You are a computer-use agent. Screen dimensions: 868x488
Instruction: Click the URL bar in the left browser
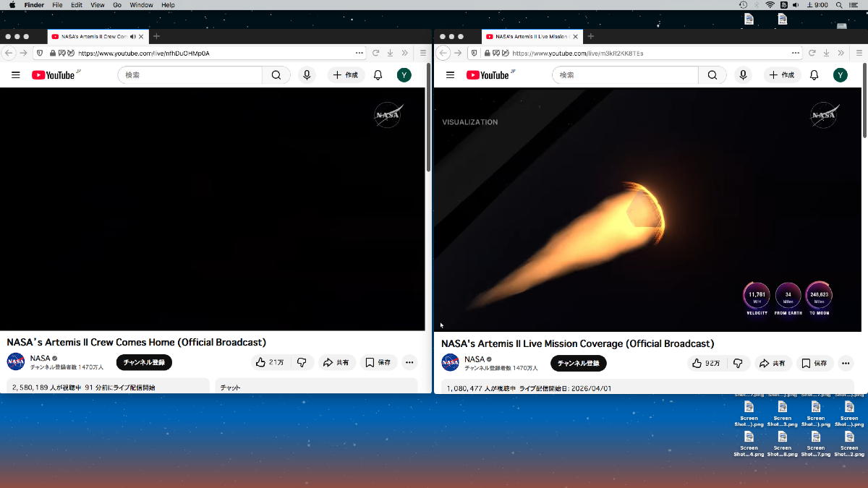coord(199,53)
